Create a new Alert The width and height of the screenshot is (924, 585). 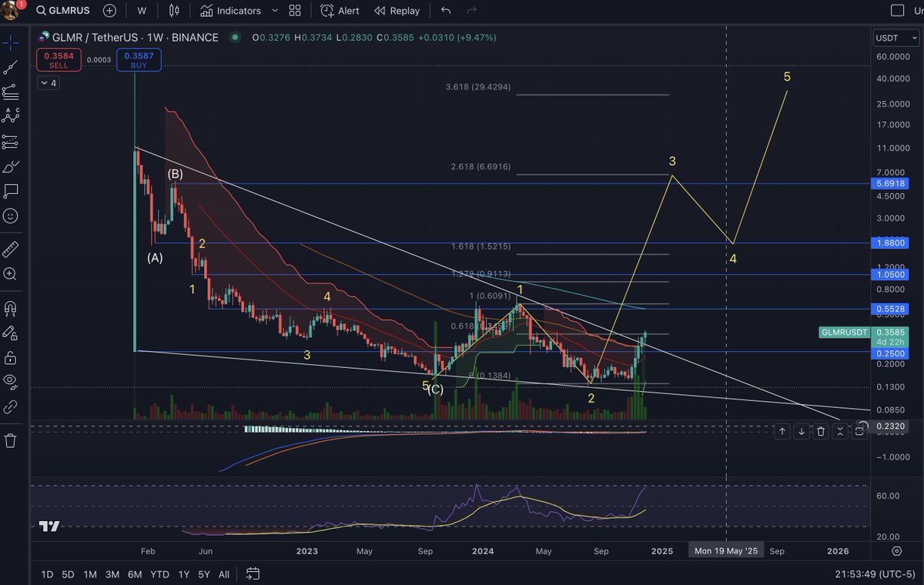tap(340, 11)
